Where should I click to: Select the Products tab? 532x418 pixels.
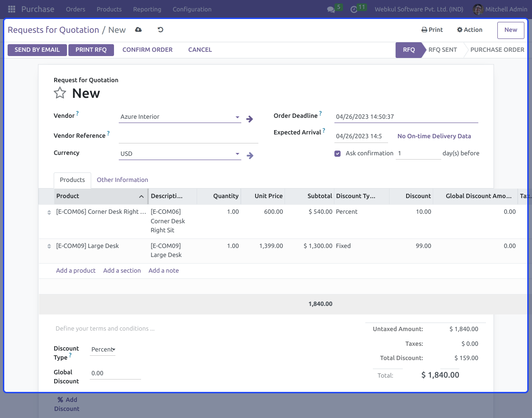(72, 180)
